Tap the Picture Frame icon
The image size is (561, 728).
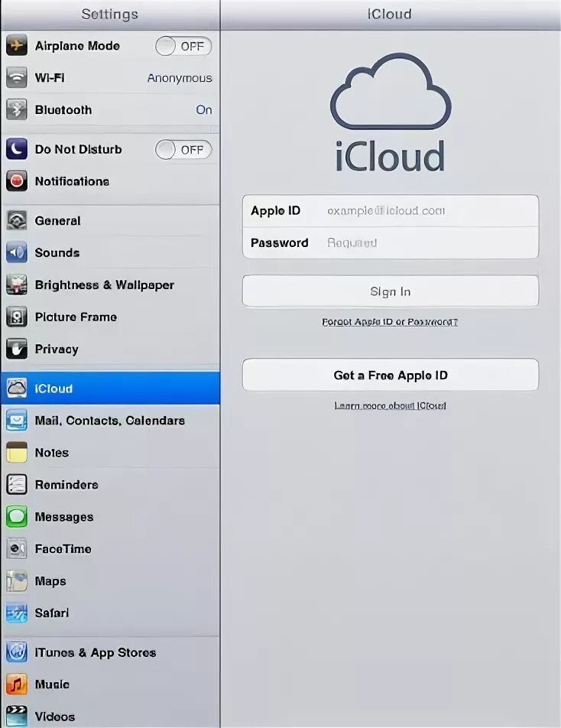coord(17,317)
